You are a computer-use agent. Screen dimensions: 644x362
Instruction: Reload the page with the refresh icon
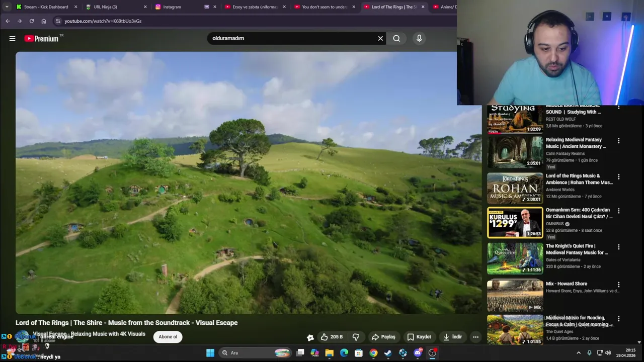coord(32,21)
